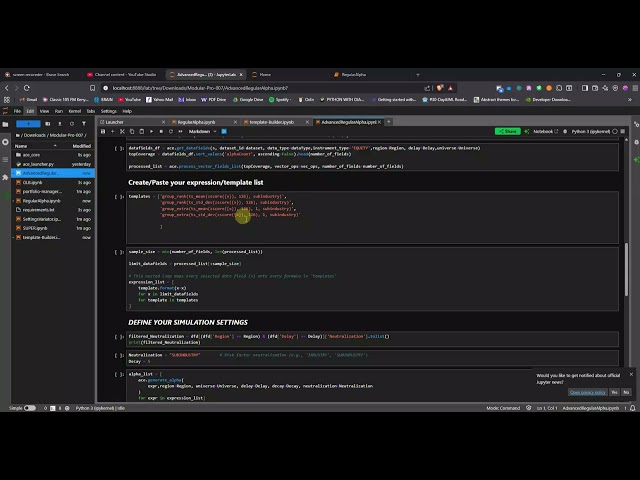The width and height of the screenshot is (640, 480).
Task: Restart kernel and run all cells
Action: 180,131
